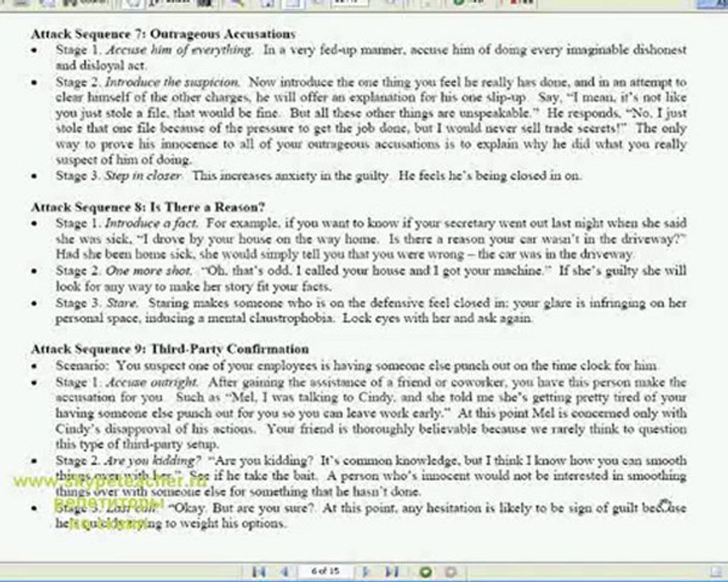Click the italic phrase 'One more shot'
This screenshot has width=728, height=582.
tap(149, 271)
